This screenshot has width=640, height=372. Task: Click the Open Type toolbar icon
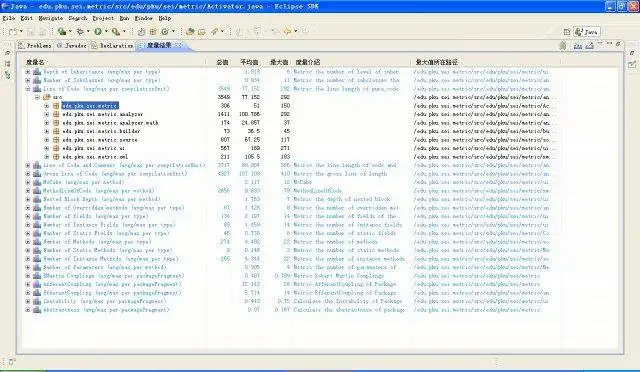coord(190,31)
